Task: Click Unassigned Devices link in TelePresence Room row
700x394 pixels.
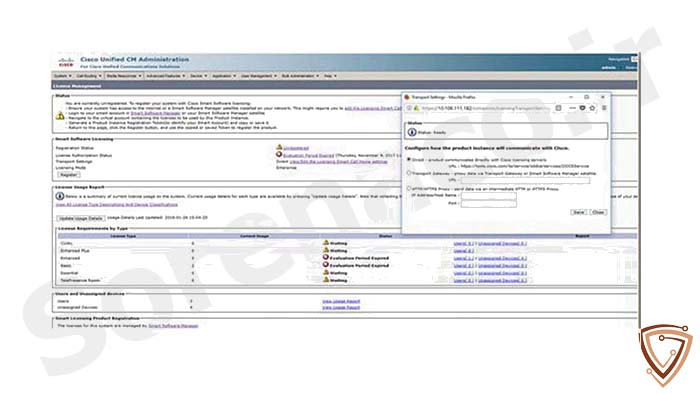Action: (x=502, y=280)
